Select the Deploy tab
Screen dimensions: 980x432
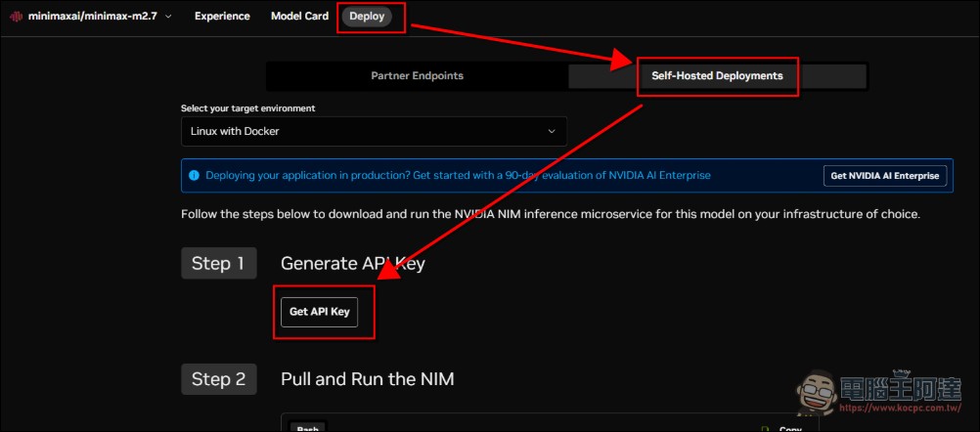(x=367, y=17)
